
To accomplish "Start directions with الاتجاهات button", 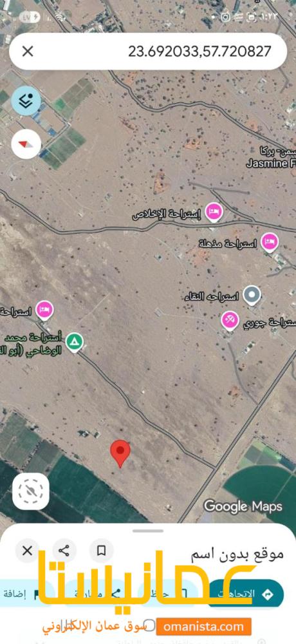I will (246, 594).
